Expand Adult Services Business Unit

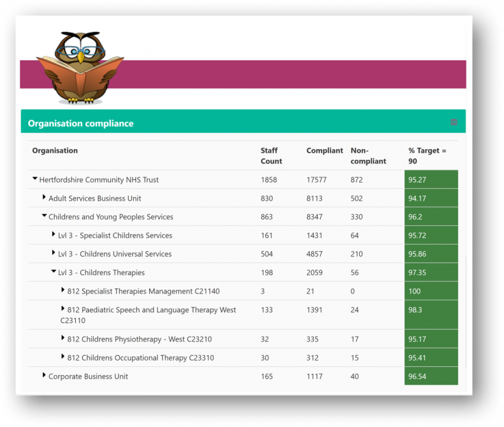coord(44,197)
